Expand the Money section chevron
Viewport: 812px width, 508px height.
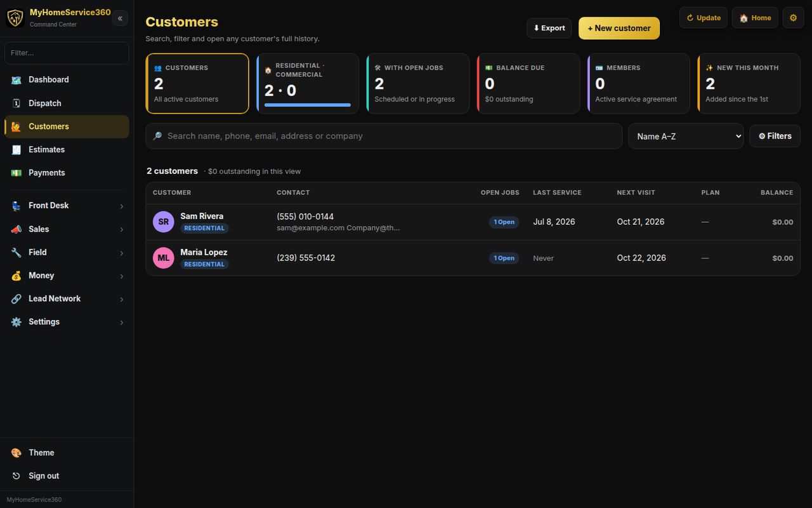coord(122,276)
